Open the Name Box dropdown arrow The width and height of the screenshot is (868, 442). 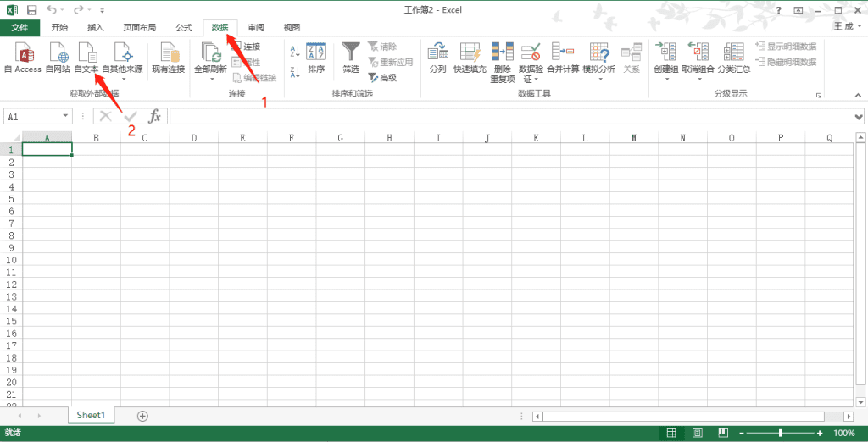tap(66, 117)
